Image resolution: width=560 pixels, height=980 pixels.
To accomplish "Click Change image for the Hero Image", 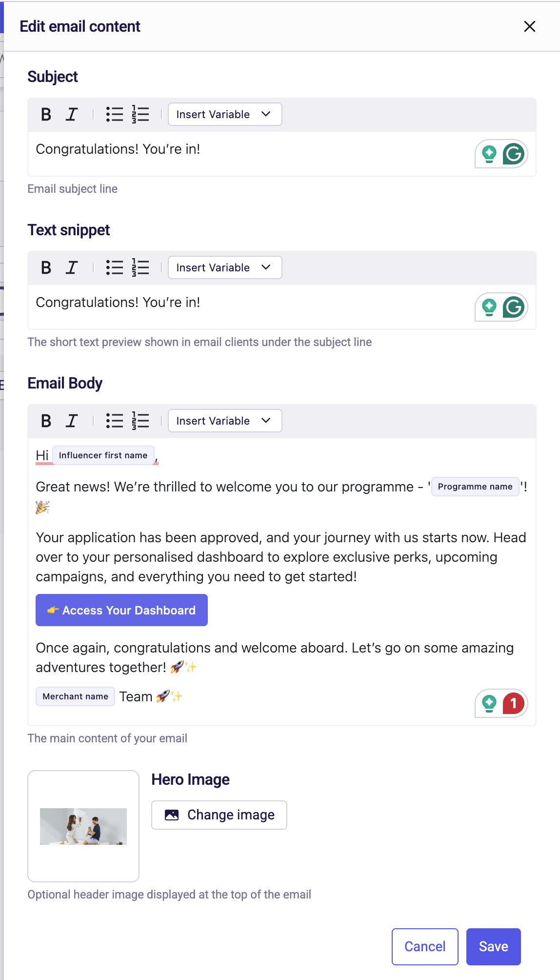I will [x=219, y=815].
